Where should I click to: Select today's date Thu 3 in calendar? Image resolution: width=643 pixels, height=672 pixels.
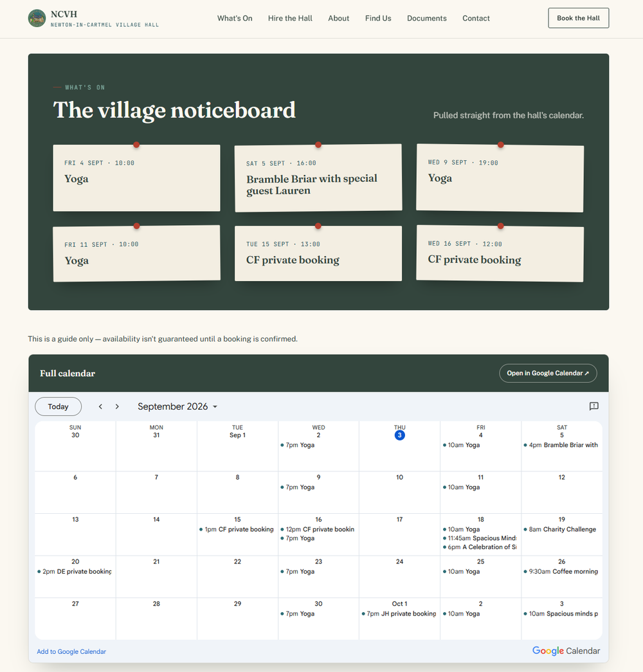pyautogui.click(x=399, y=435)
